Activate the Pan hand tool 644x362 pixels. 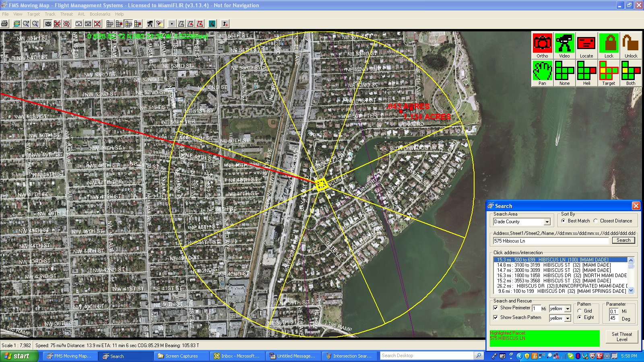pyautogui.click(x=542, y=72)
